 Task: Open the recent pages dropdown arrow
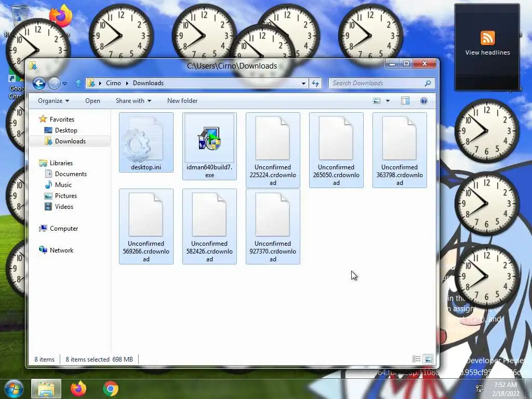click(65, 84)
